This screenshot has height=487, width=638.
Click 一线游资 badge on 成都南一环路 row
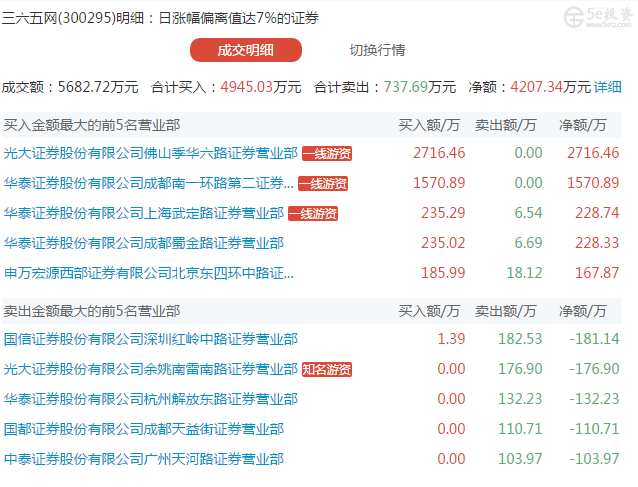pyautogui.click(x=323, y=183)
